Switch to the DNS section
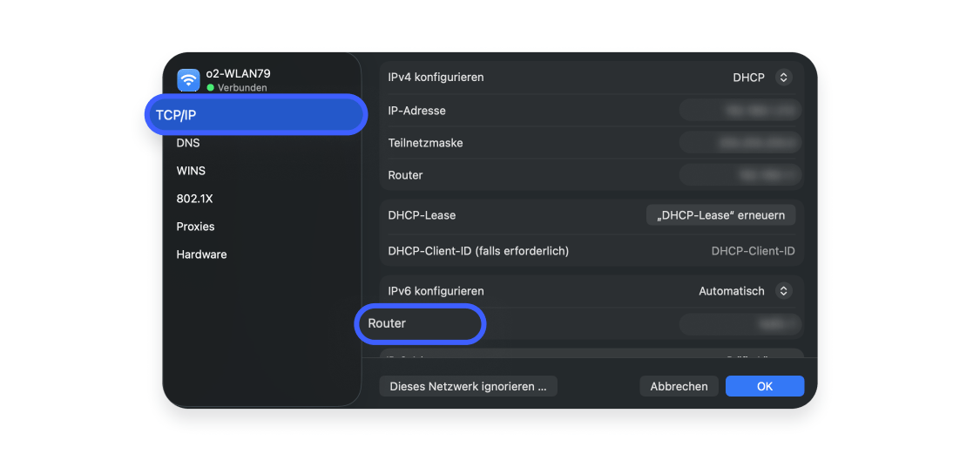980x461 pixels. [188, 143]
